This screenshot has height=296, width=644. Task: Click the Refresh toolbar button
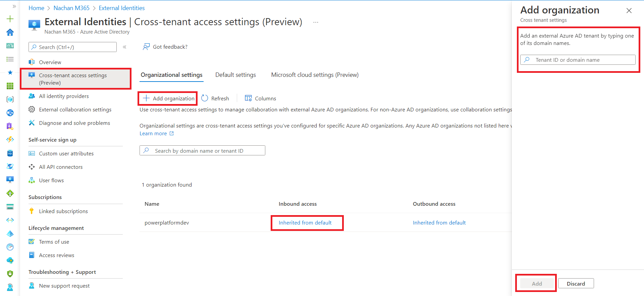215,98
